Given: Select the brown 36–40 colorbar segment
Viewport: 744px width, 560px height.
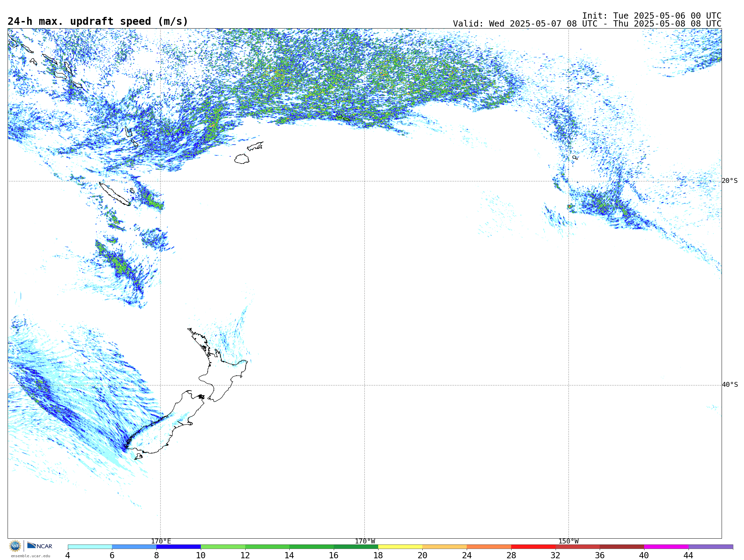Looking at the screenshot, I should [622, 547].
